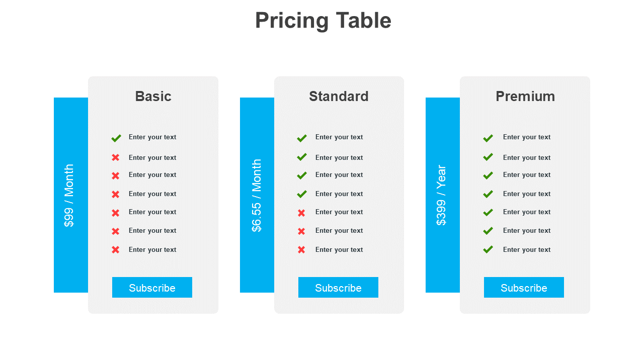Click the last red cross in Standard

pos(301,250)
